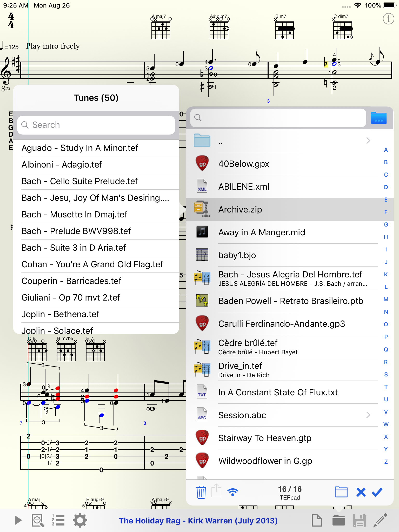Viewport: 399px width, 532px height.
Task: Open ABILENE.xml file
Action: [282, 187]
